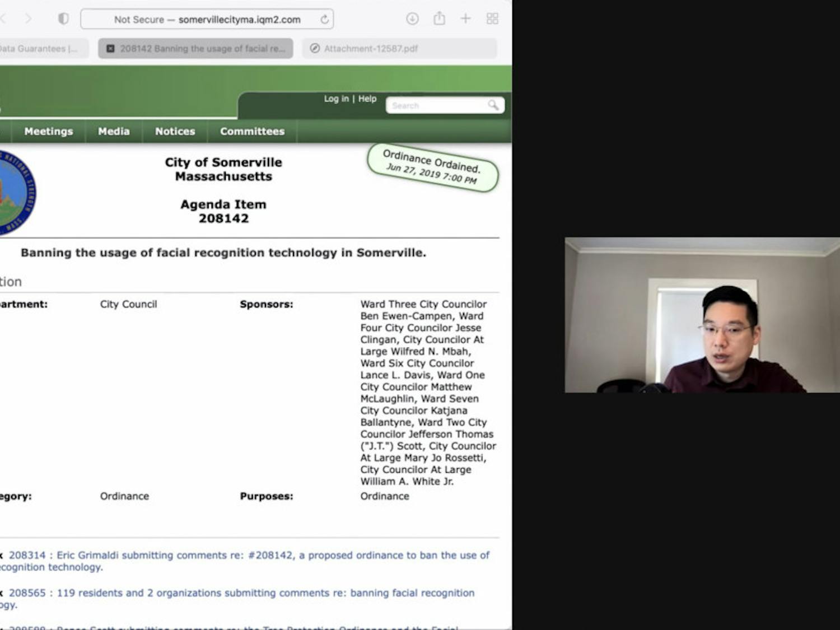
Task: Click the search magnifier on the city website
Action: tap(493, 105)
